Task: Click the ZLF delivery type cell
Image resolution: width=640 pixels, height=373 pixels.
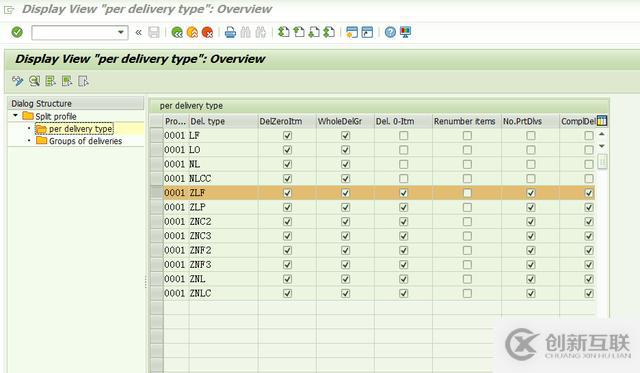Action: (x=223, y=193)
